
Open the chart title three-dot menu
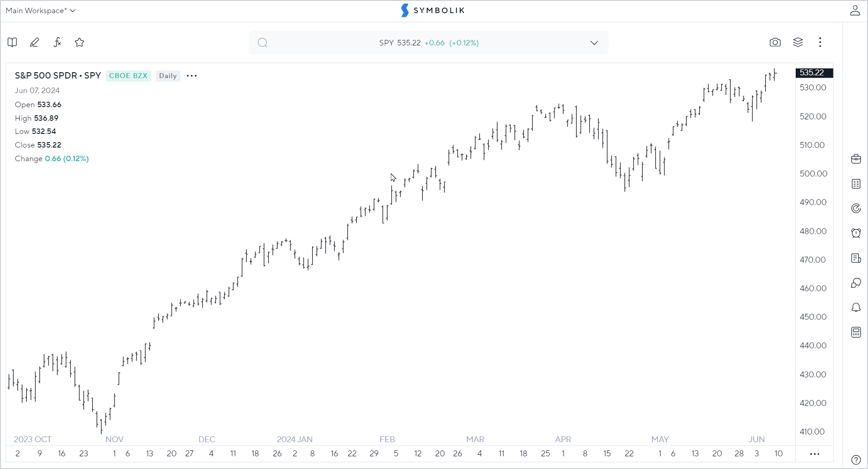(x=192, y=76)
